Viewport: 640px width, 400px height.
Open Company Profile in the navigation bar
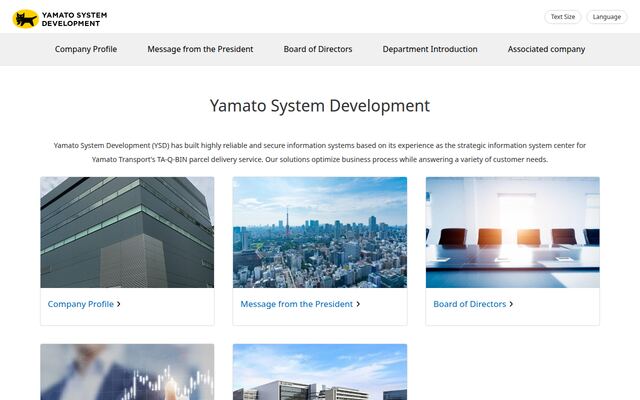point(86,49)
